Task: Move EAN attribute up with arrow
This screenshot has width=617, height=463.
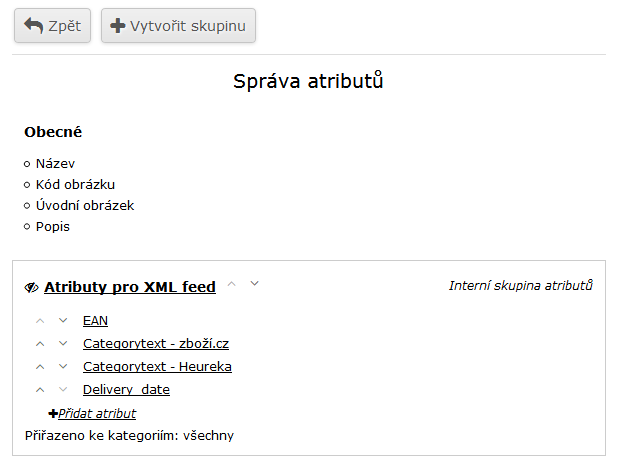Action: coord(40,321)
